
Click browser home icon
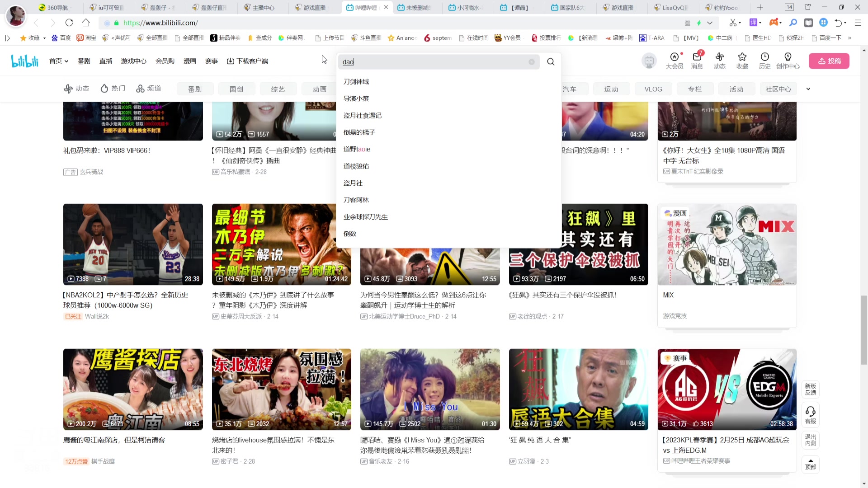pos(86,23)
